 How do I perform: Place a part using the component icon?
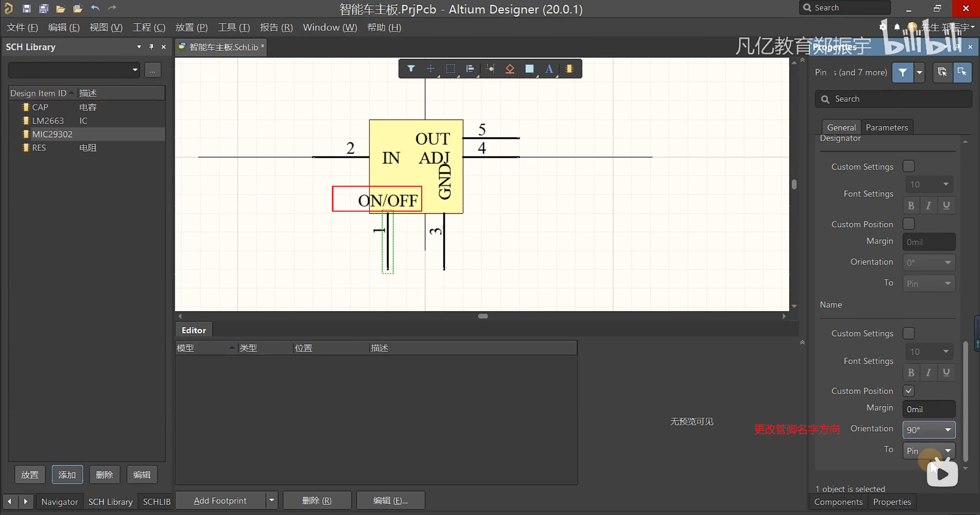tap(570, 69)
